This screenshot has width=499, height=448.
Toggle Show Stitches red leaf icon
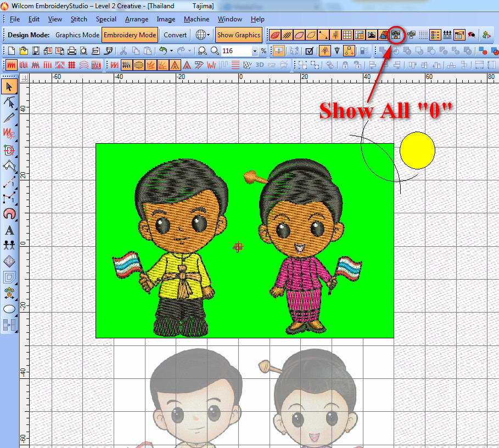pyautogui.click(x=275, y=35)
